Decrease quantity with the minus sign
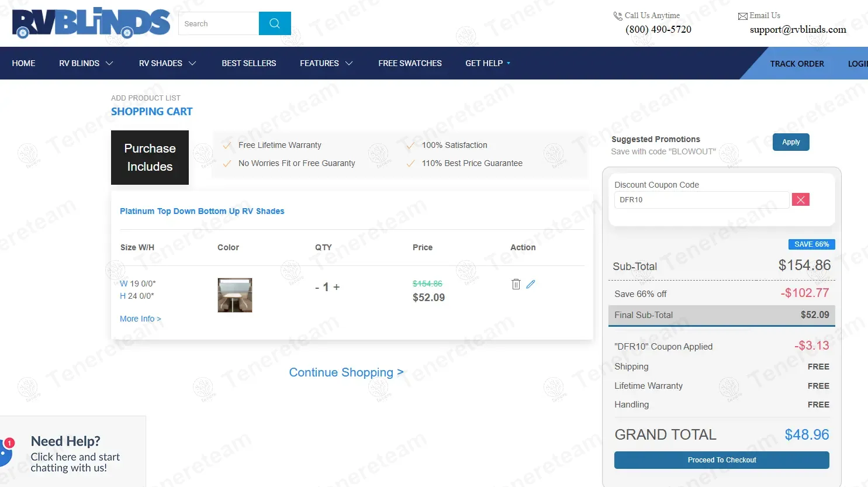868x487 pixels. click(x=317, y=287)
